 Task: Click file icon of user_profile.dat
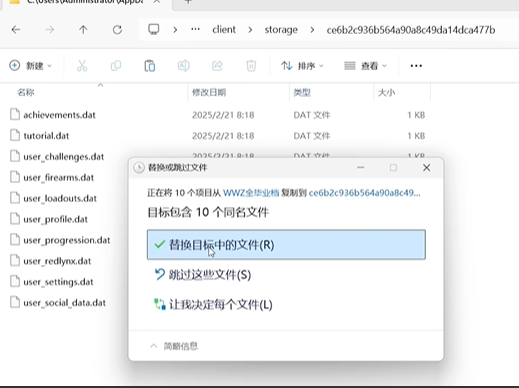tap(15, 219)
